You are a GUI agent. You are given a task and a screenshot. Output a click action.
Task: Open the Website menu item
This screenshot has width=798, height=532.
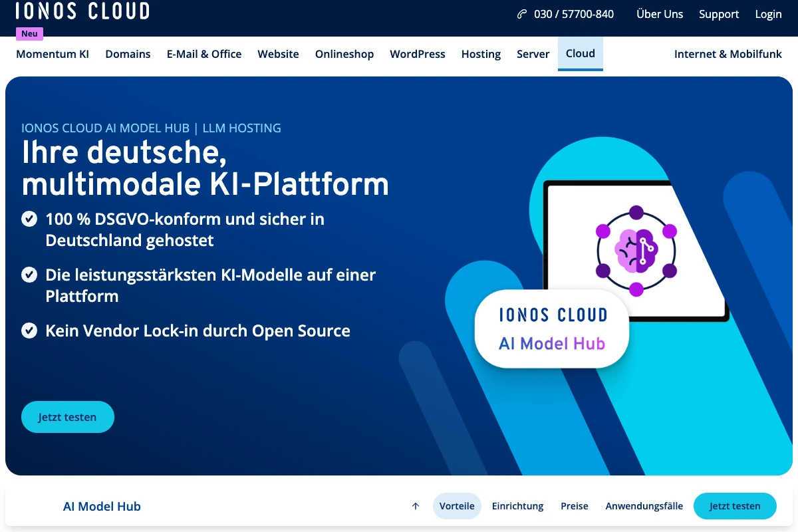click(278, 54)
